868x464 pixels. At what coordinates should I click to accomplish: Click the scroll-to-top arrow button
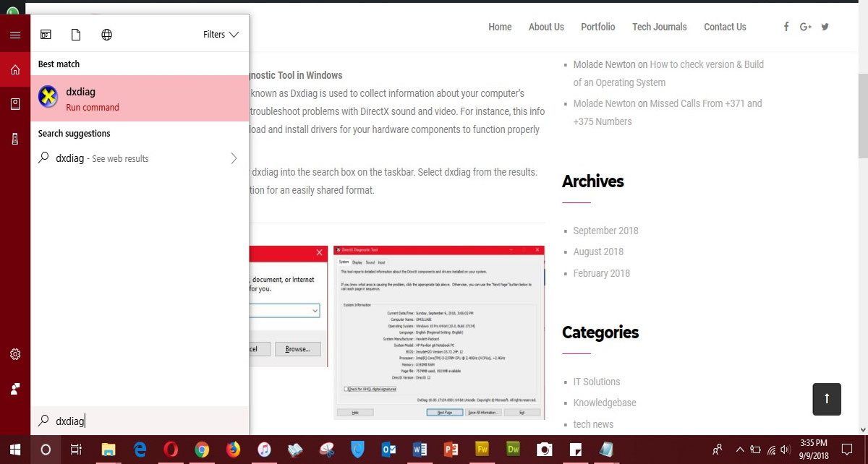[827, 399]
